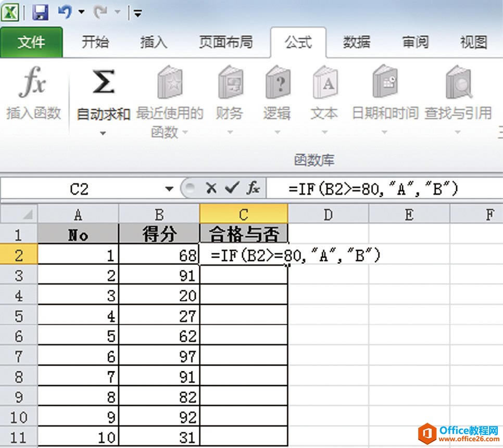Save the workbook with the floppy icon
This screenshot has width=503, height=448.
point(40,12)
